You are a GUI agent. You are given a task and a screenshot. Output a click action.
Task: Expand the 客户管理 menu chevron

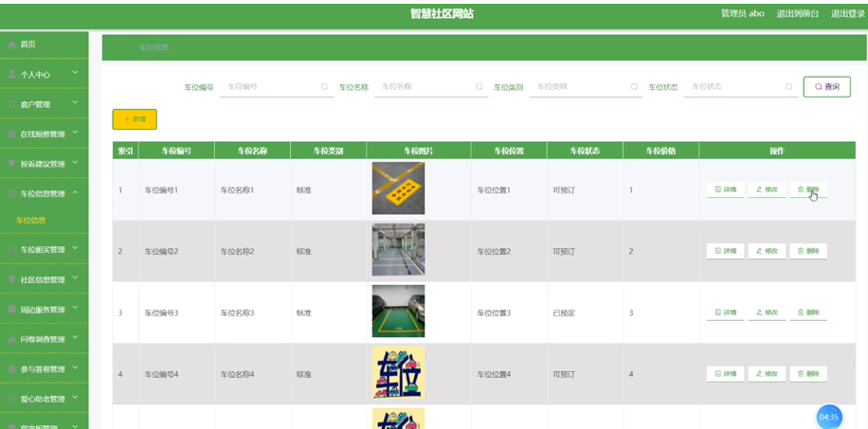click(x=75, y=103)
